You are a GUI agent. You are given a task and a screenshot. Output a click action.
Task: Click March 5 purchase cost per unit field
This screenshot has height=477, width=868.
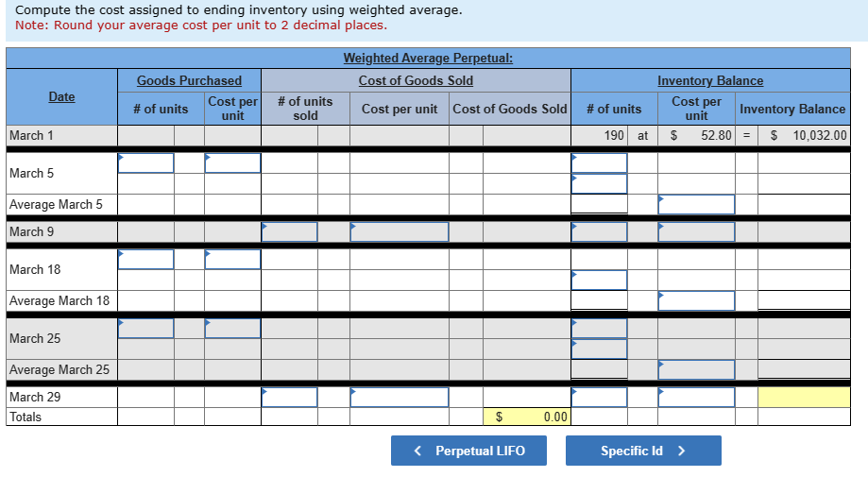pyautogui.click(x=232, y=162)
